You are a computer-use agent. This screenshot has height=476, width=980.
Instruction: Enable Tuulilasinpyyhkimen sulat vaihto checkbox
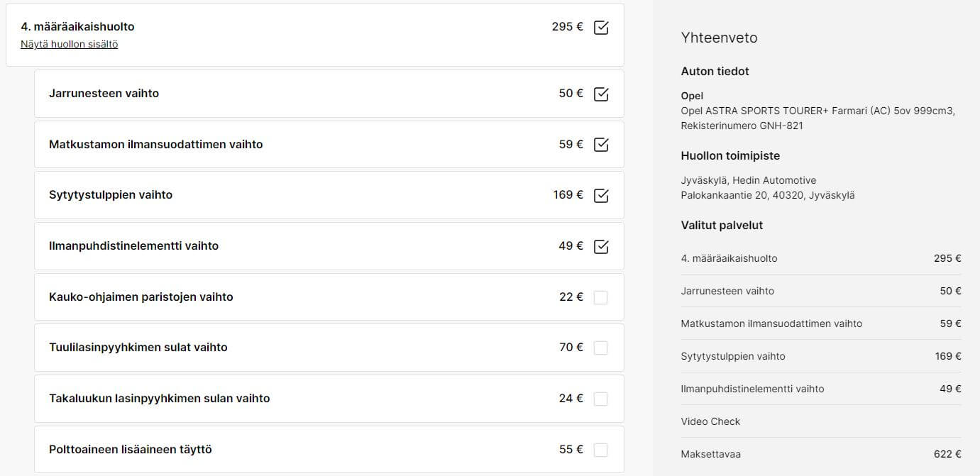(600, 348)
